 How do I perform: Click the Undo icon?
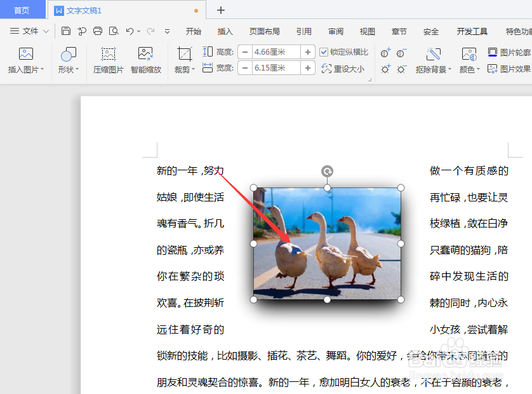[x=131, y=30]
